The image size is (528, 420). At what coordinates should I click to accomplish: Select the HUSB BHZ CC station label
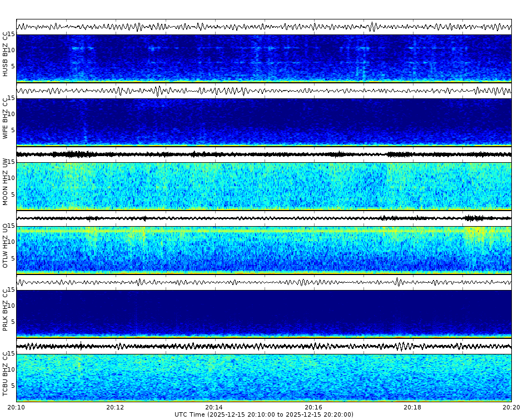(6, 53)
